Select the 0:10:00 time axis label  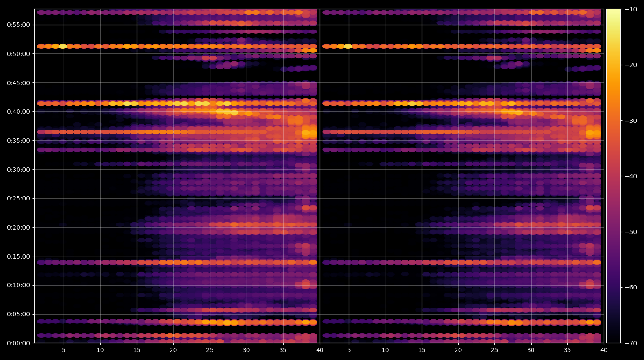point(19,285)
